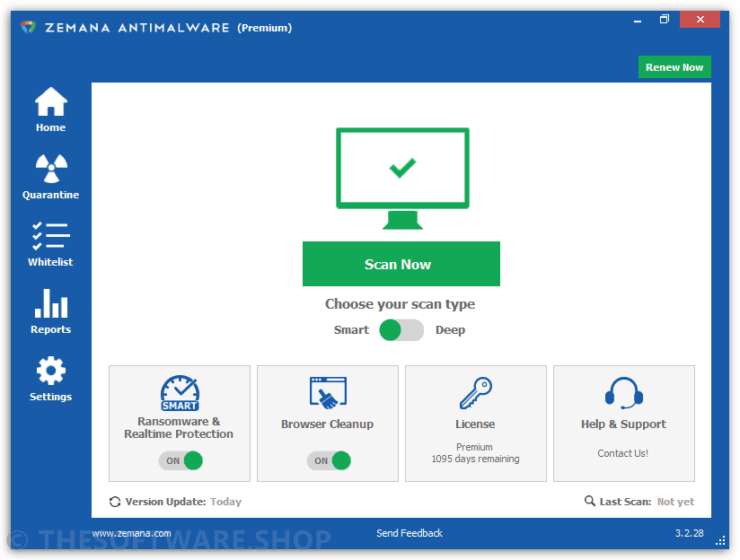Click the version number 3.2.28
Screen dimensions: 740x560
689,533
